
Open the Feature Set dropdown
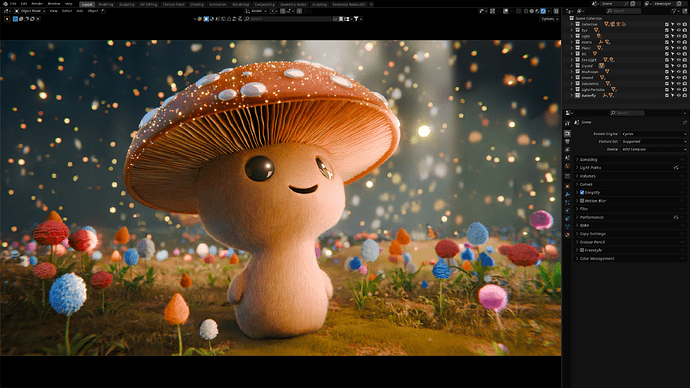coord(653,142)
